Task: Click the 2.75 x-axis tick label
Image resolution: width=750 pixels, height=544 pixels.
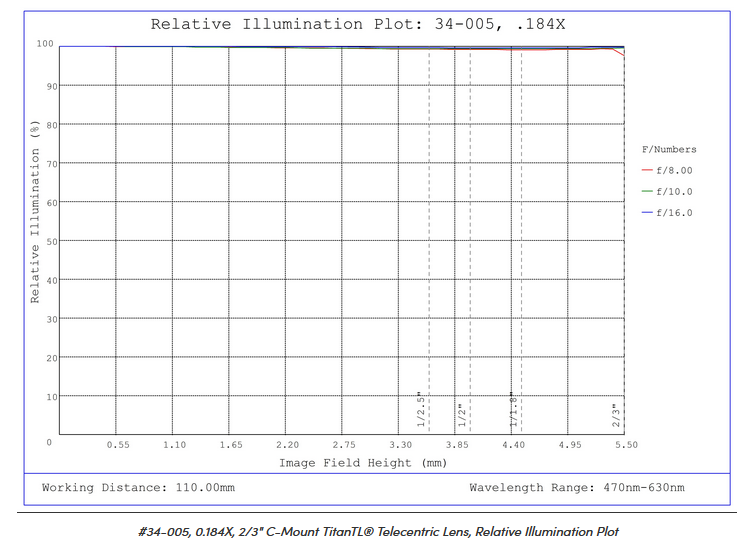Action: (344, 444)
